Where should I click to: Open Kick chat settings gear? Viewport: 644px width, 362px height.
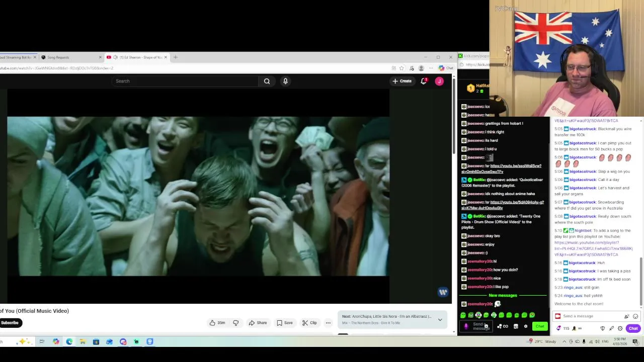(526, 326)
